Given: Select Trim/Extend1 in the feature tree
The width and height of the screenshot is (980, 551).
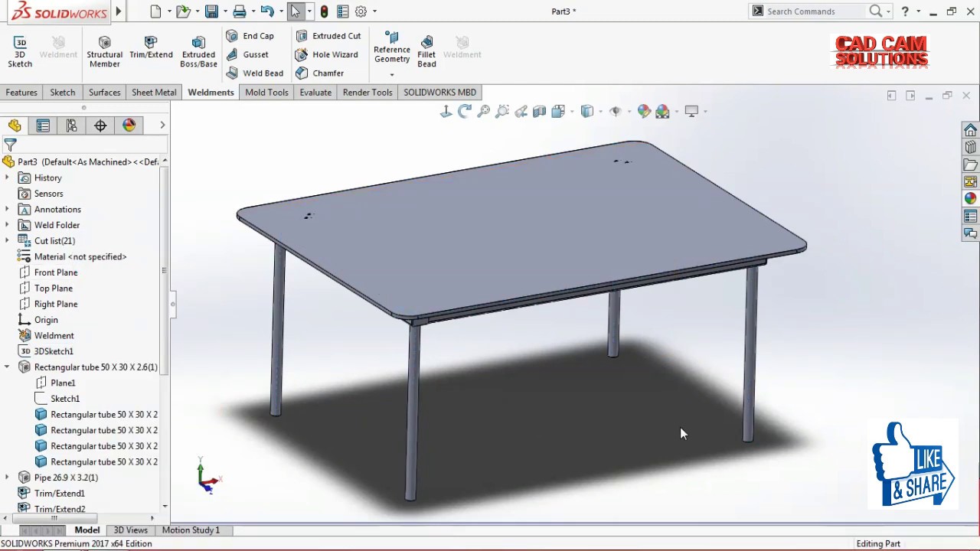Looking at the screenshot, I should 60,494.
